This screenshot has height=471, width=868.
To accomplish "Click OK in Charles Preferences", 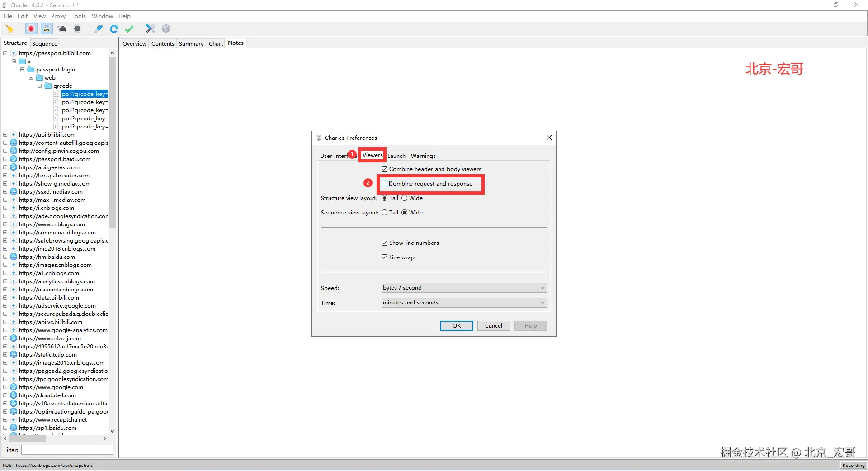I will [x=457, y=326].
